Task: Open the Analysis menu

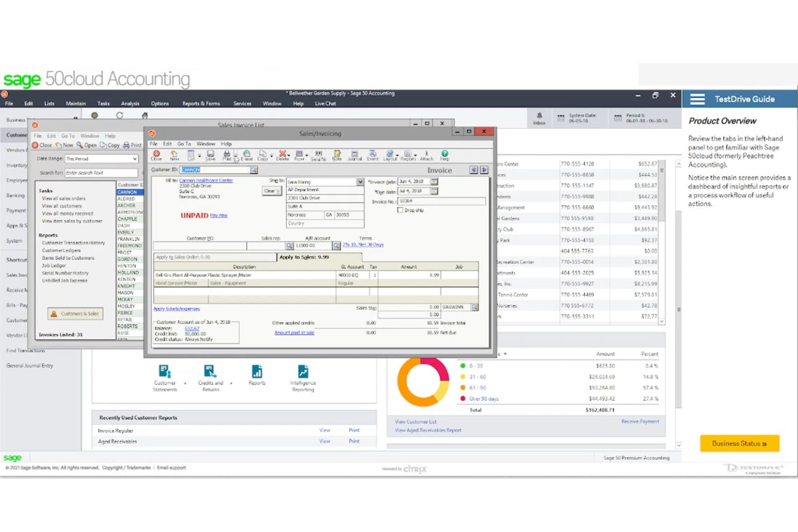Action: pyautogui.click(x=130, y=103)
